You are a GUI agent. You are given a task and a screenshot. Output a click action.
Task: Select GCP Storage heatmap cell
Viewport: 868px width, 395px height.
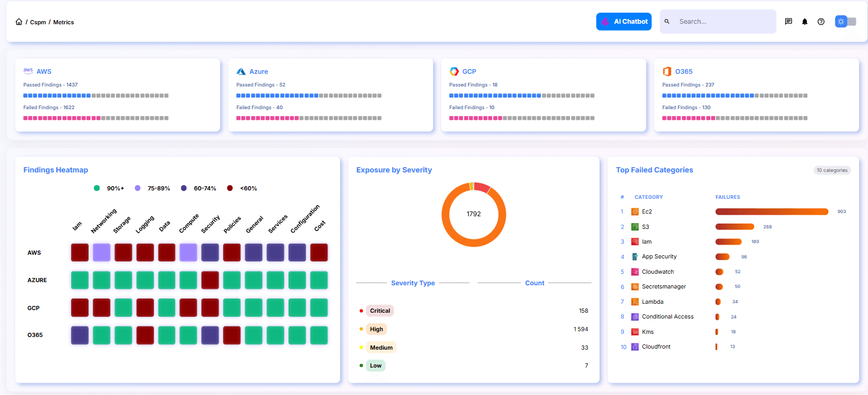coord(123,307)
